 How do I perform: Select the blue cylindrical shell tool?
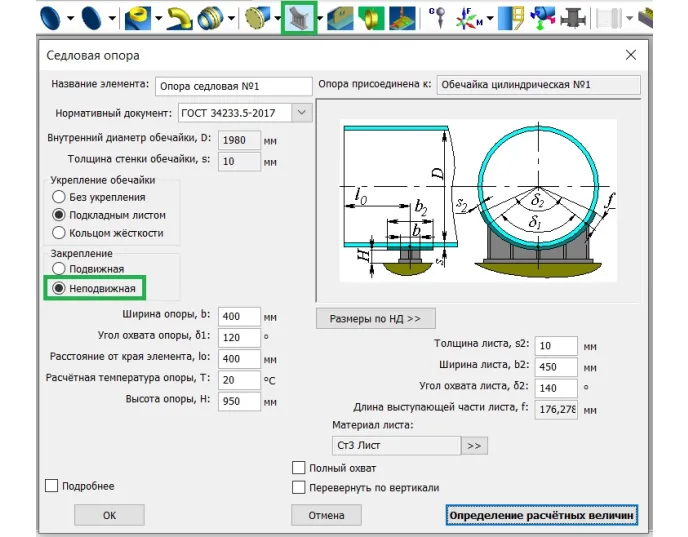(52, 17)
